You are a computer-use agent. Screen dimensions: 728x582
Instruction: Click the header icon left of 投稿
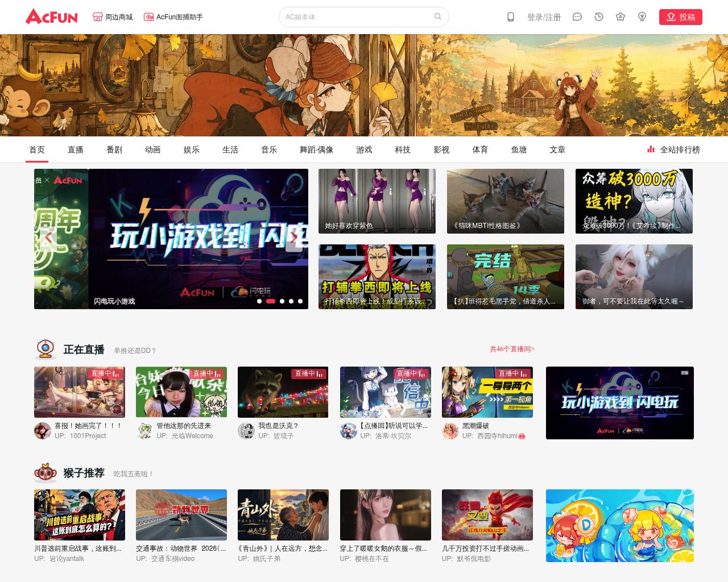(642, 17)
